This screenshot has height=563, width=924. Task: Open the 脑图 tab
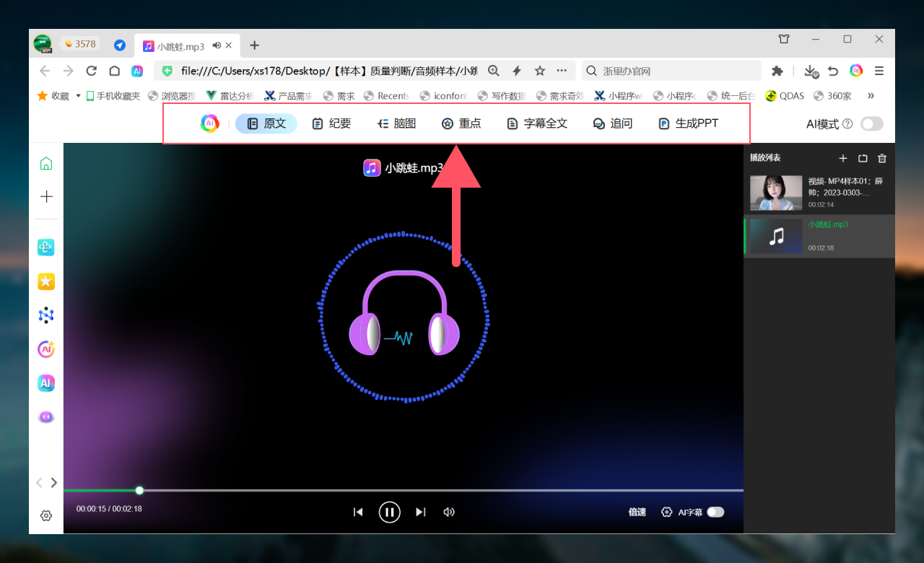396,123
